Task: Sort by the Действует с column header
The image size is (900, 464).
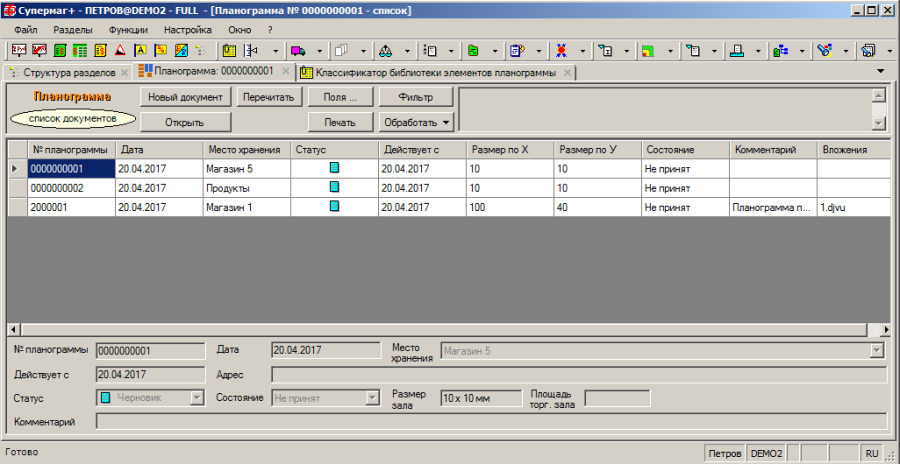Action: tap(422, 149)
